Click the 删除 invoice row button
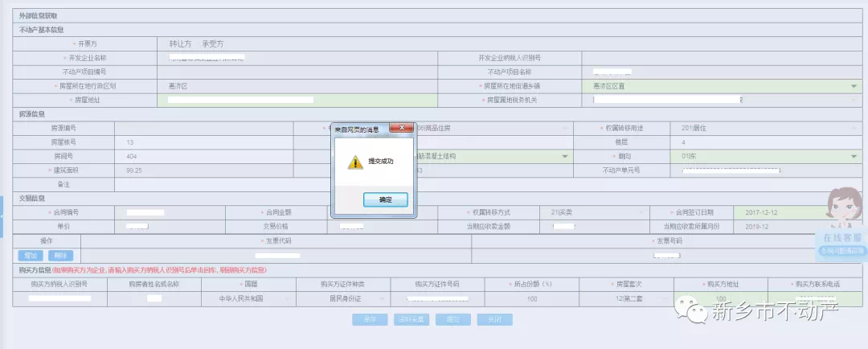The image size is (868, 349). (55, 255)
